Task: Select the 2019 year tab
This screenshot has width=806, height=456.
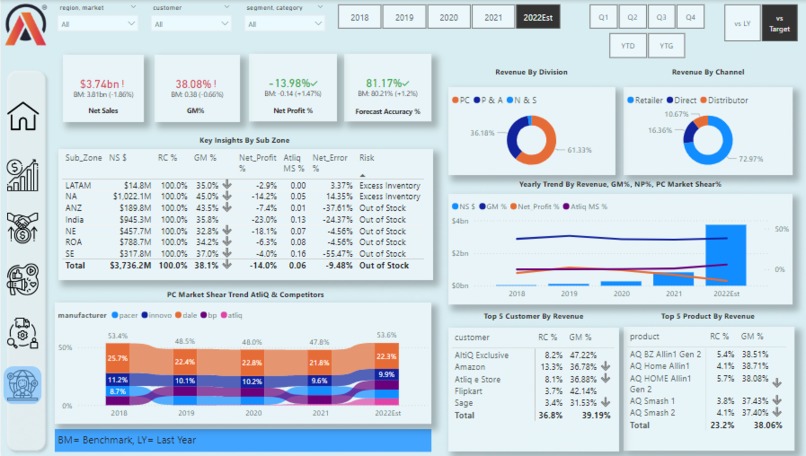Action: point(404,17)
